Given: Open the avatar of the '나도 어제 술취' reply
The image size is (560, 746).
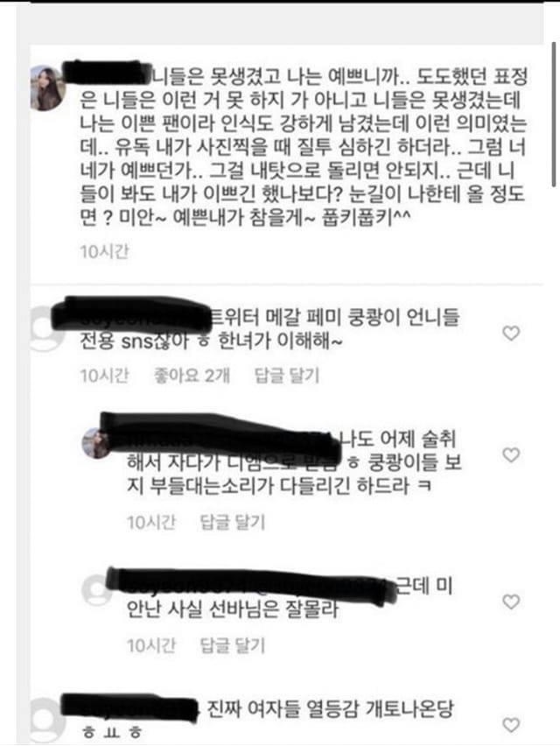Looking at the screenshot, I should coord(94,443).
